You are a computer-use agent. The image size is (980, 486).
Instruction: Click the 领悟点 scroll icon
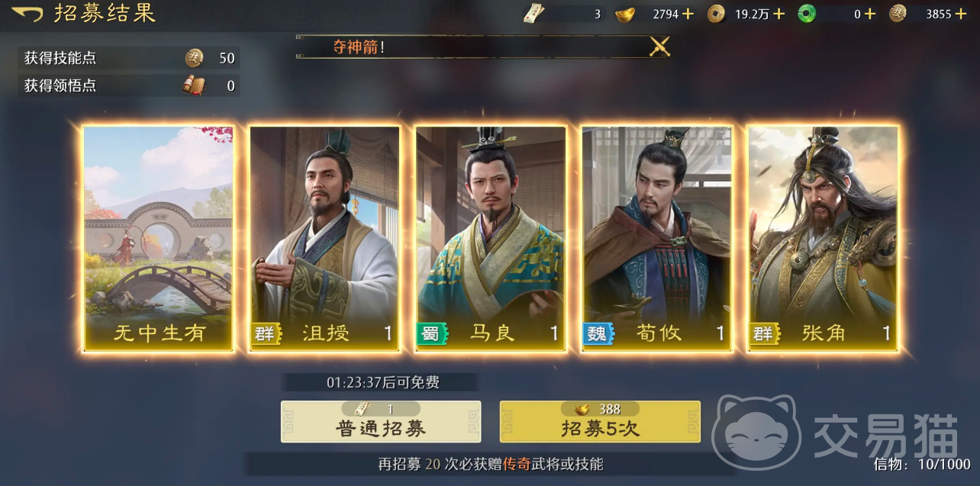(194, 85)
